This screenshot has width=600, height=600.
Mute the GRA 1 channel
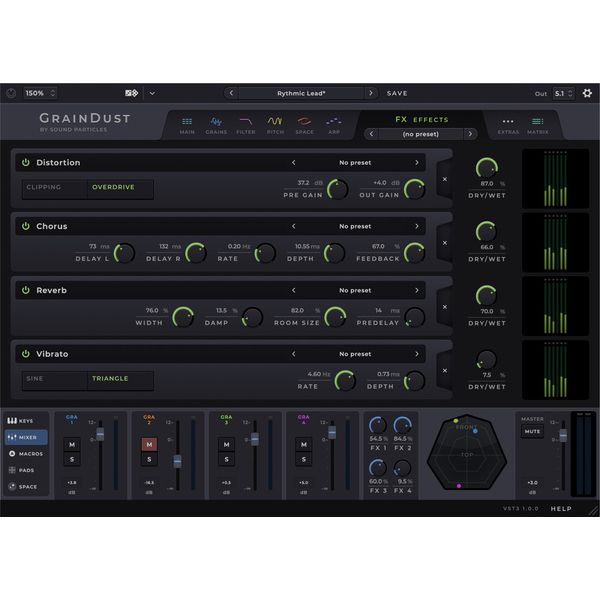72,444
